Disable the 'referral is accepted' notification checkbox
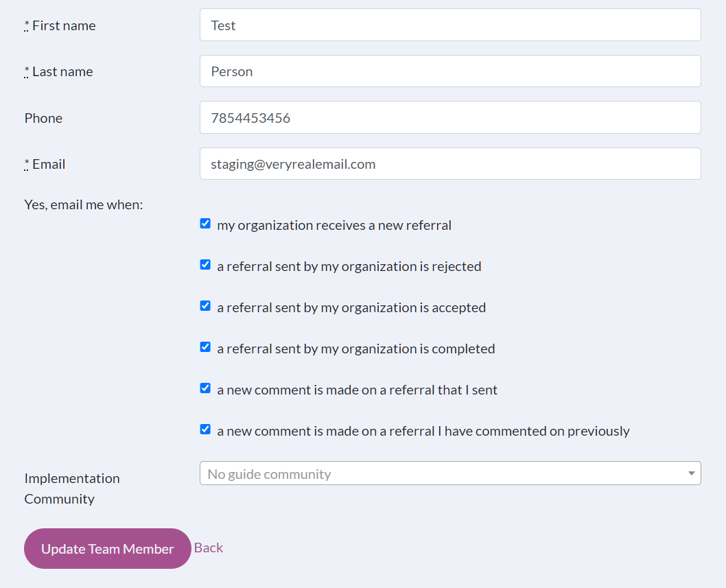Viewport: 726px width, 588px height. pyautogui.click(x=205, y=306)
